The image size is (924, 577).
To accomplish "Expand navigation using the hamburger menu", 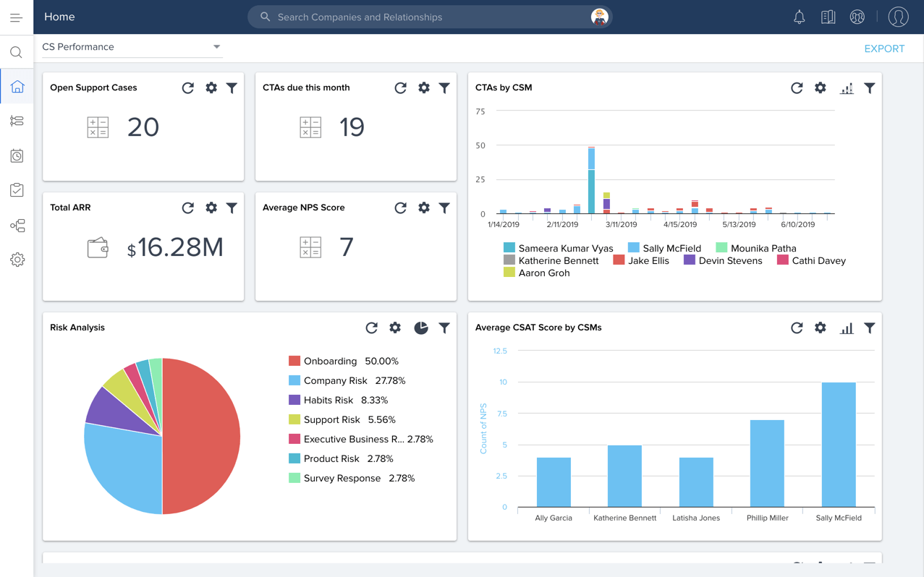I will point(16,16).
